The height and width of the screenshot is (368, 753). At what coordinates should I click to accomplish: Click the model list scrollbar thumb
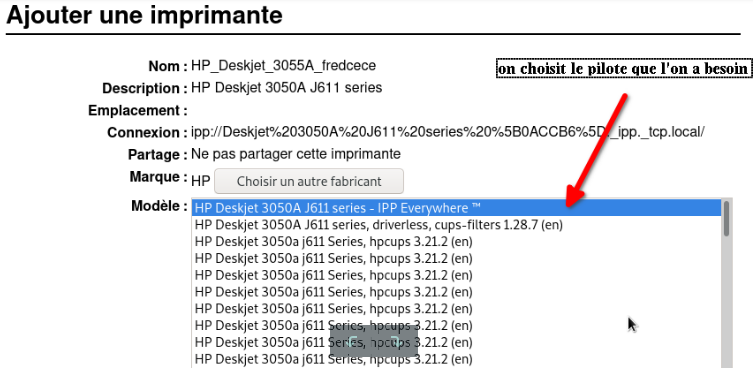pyautogui.click(x=727, y=219)
